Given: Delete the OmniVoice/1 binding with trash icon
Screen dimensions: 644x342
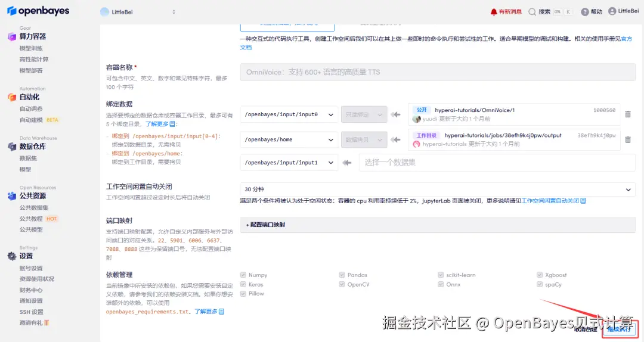Looking at the screenshot, I should click(x=627, y=114).
